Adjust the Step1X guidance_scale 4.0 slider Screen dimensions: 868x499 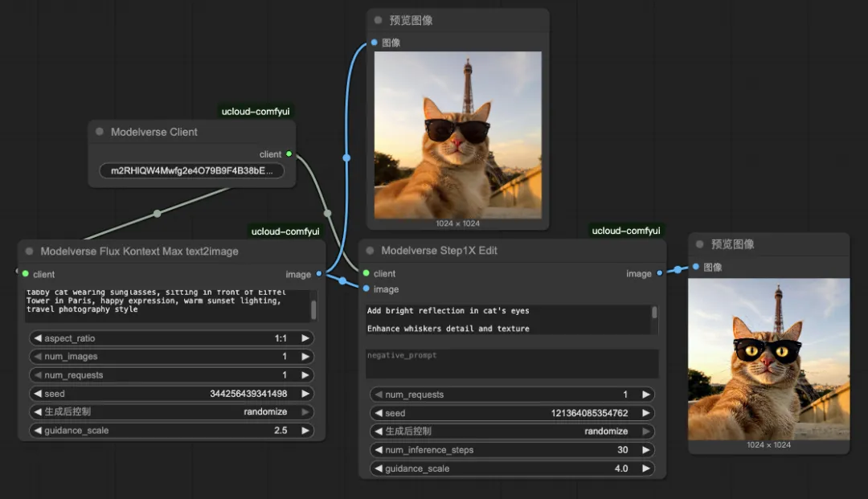(x=512, y=468)
